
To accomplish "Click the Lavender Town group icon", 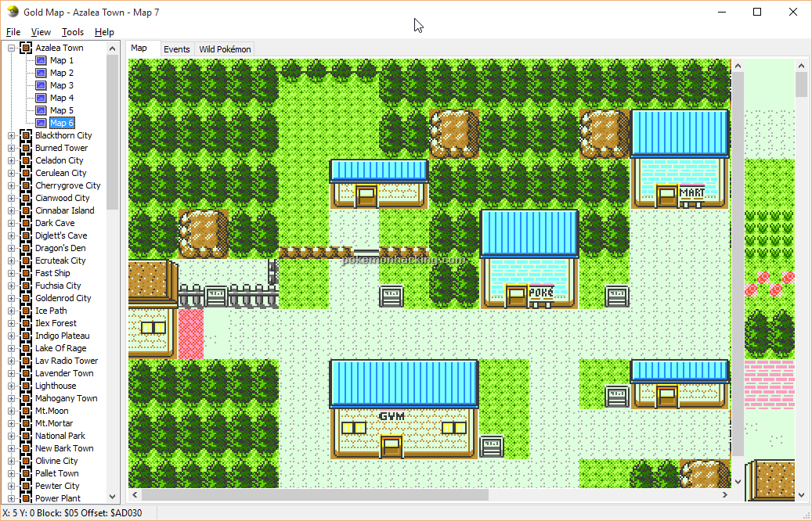I will (x=26, y=374).
